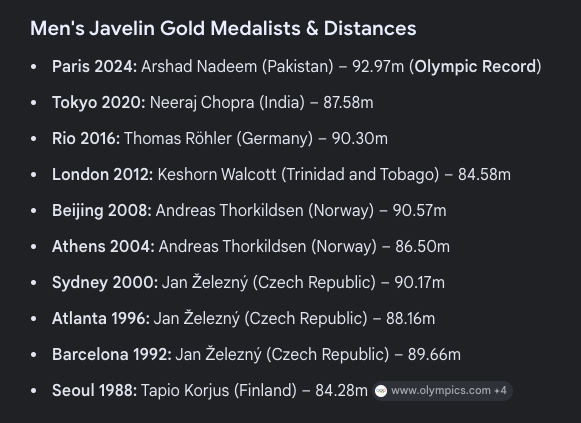
Task: Click the +4 sources indicator
Action: (x=500, y=390)
